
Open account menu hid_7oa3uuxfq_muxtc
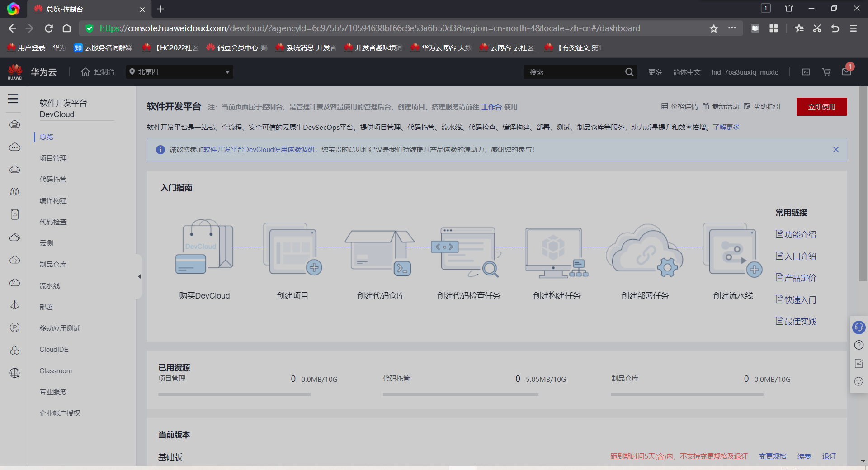point(745,72)
